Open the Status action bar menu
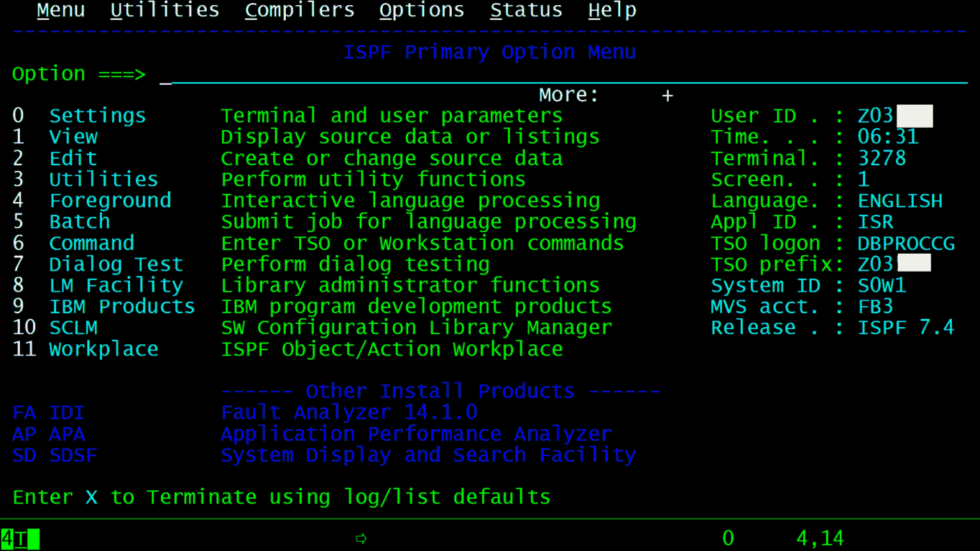 tap(526, 10)
